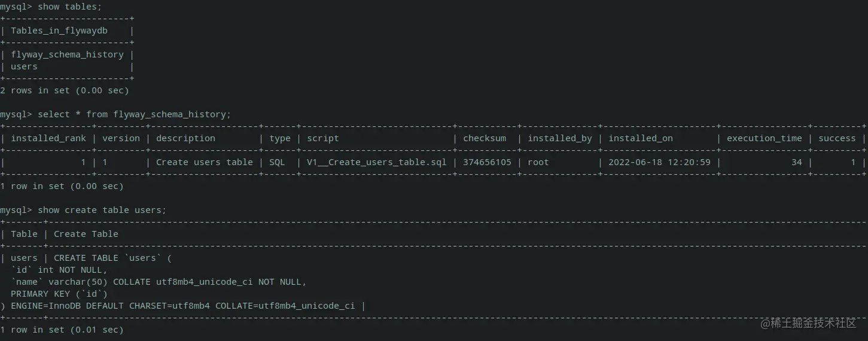This screenshot has width=868, height=341.
Task: Click the checksum column header
Action: (485, 138)
